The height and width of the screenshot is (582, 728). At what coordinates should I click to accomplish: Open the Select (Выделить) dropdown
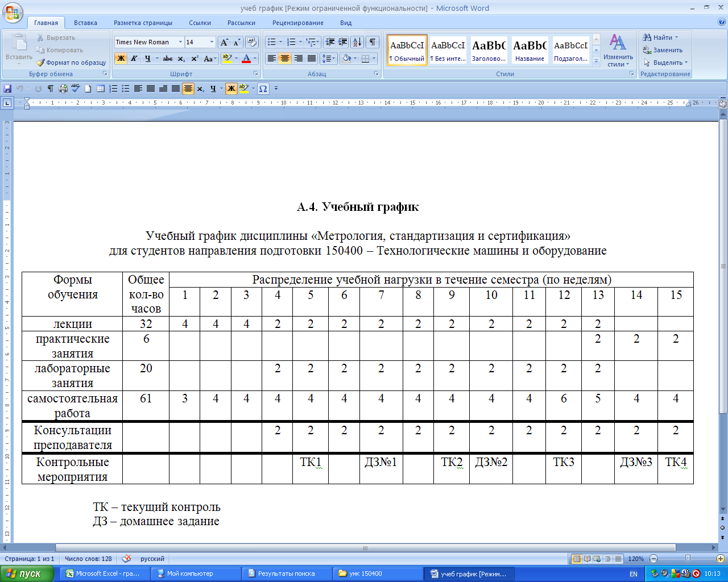[665, 63]
